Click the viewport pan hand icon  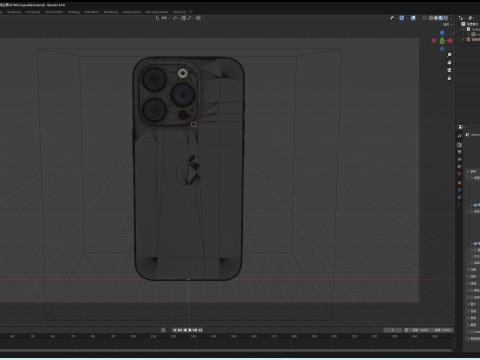tap(449, 62)
